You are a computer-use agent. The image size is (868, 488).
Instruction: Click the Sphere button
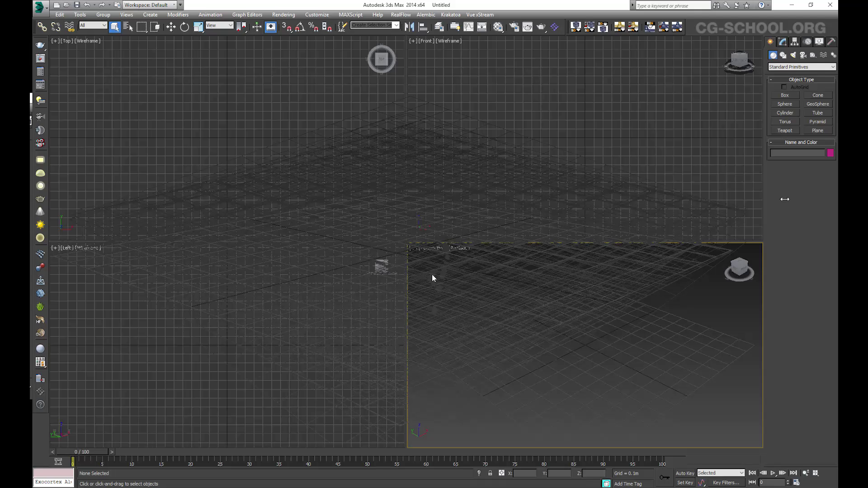point(785,104)
